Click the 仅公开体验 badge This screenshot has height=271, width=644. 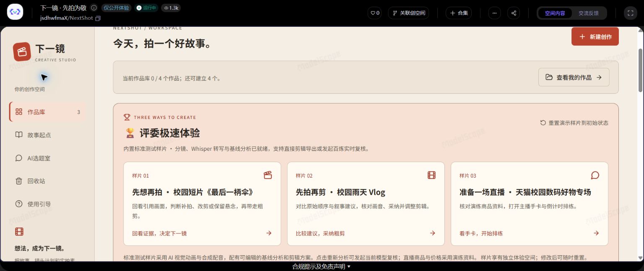[116, 8]
